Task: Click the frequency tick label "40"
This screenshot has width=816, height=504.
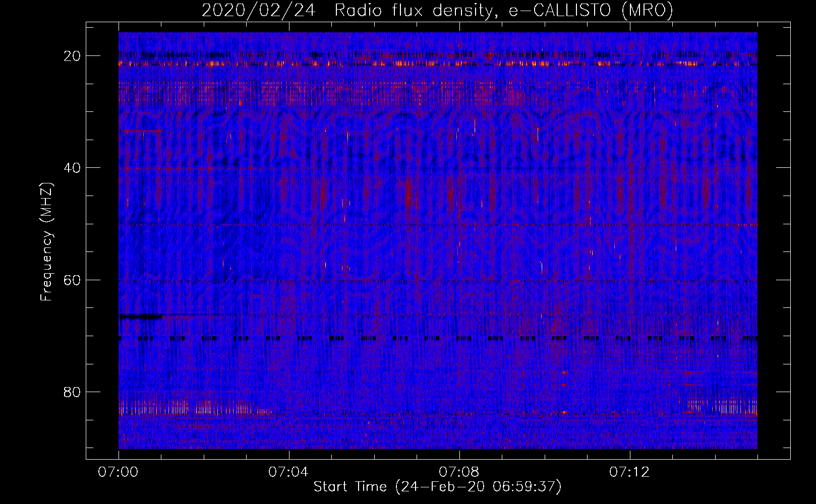Action: pyautogui.click(x=72, y=168)
